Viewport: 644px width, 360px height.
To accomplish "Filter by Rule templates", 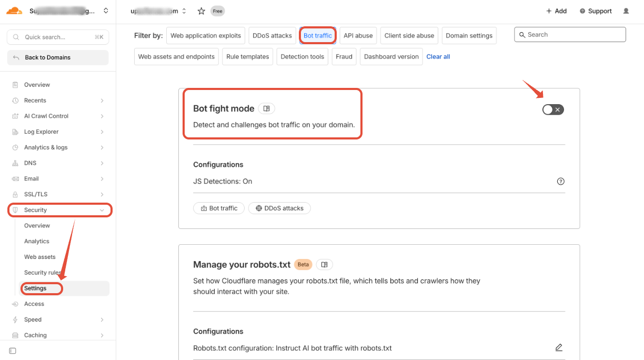I will 248,57.
